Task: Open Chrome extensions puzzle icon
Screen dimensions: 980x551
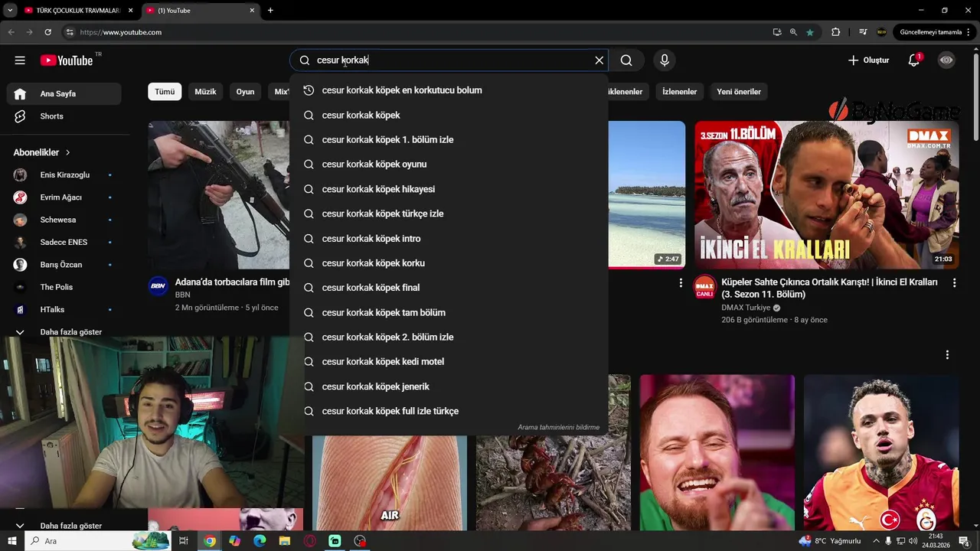Action: click(835, 32)
